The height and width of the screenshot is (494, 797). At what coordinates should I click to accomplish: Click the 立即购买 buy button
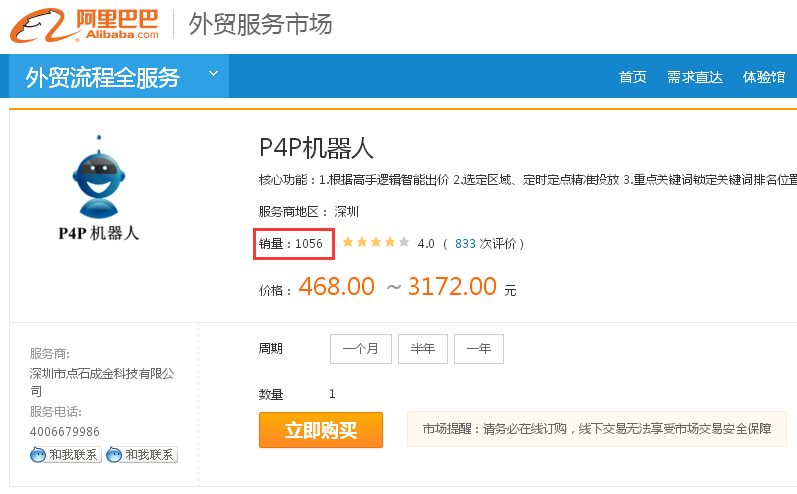pos(321,430)
